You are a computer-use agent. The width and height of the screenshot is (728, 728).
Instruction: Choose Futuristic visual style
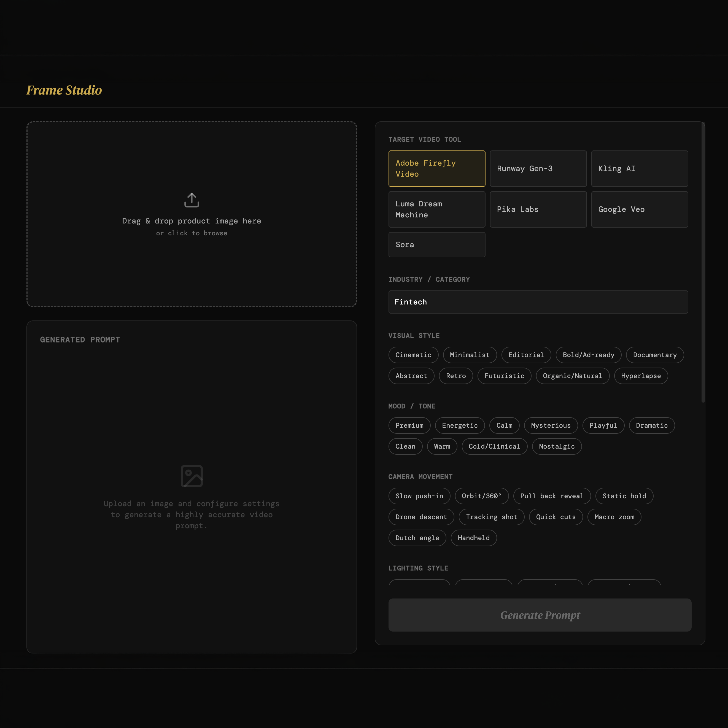(x=504, y=376)
